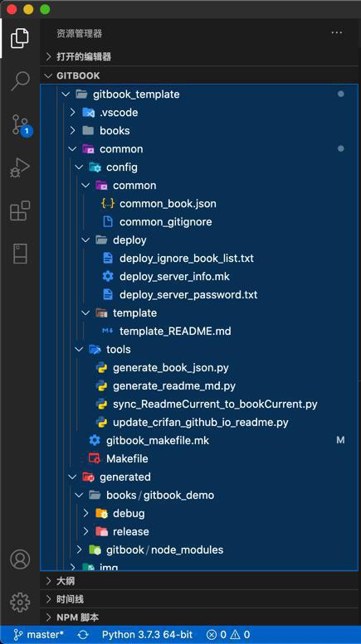
Task: Click the macOS yellow minimize button
Action: 28,9
